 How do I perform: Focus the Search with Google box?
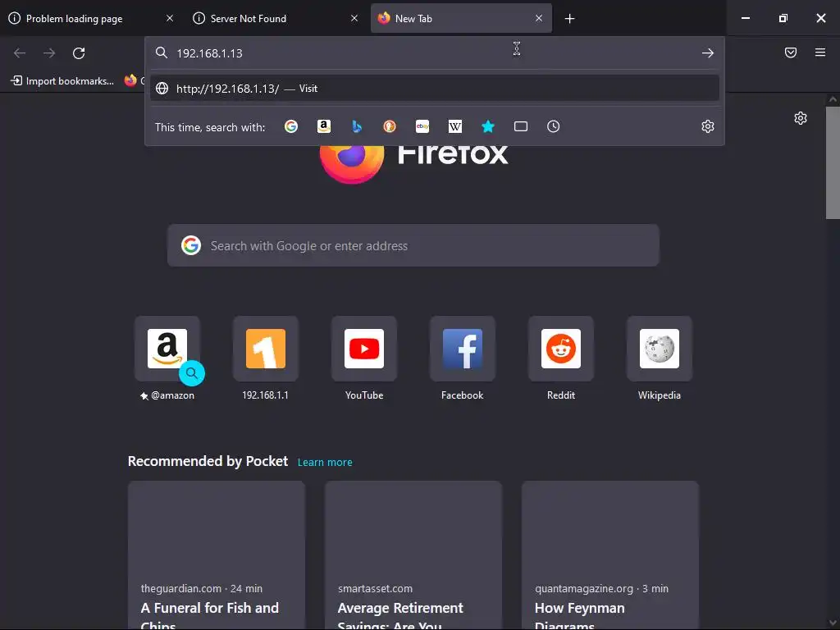pos(413,246)
